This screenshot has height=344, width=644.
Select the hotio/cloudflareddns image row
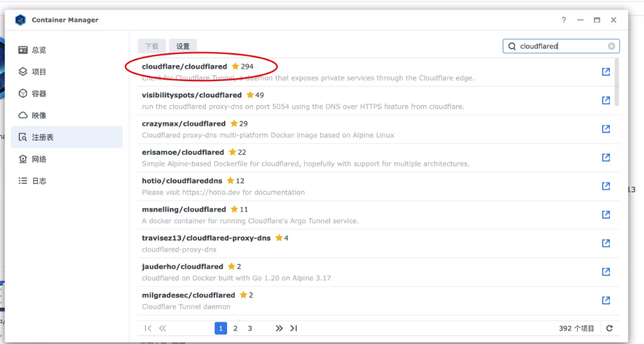coord(378,186)
